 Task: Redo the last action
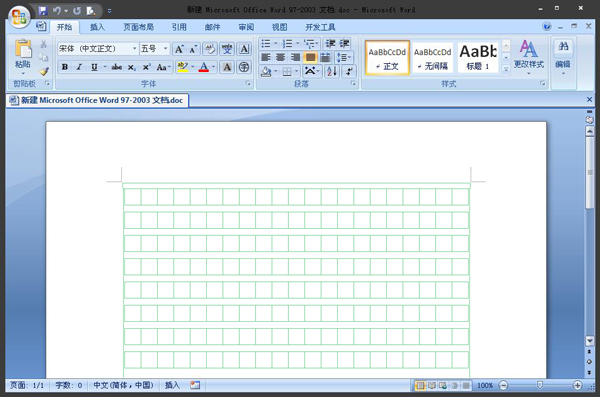click(x=77, y=11)
